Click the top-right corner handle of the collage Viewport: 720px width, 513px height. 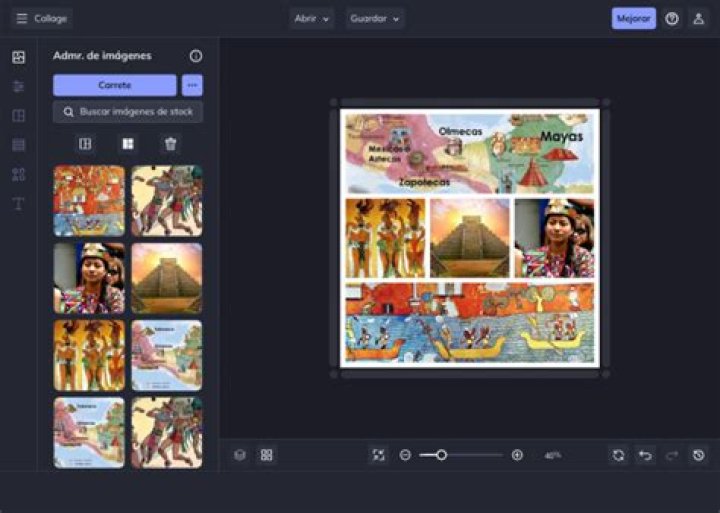point(606,102)
